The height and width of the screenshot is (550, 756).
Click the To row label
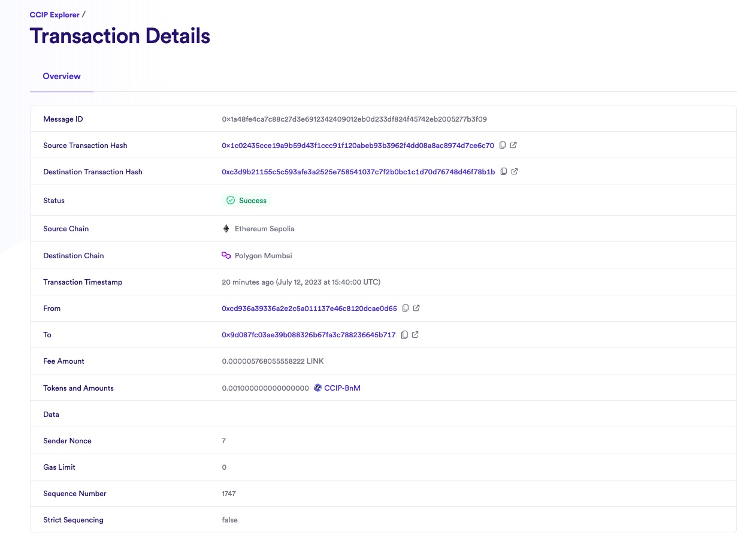point(47,335)
